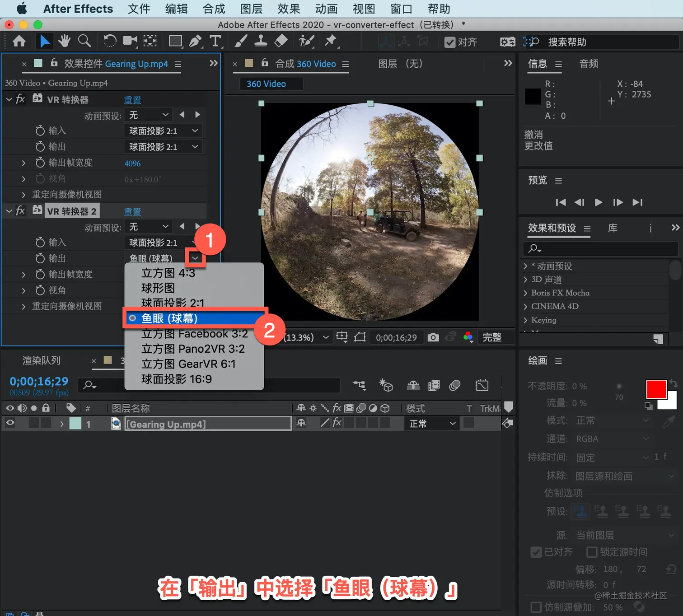Select the Selection arrow tool
Image resolution: width=683 pixels, height=616 pixels.
[x=44, y=42]
